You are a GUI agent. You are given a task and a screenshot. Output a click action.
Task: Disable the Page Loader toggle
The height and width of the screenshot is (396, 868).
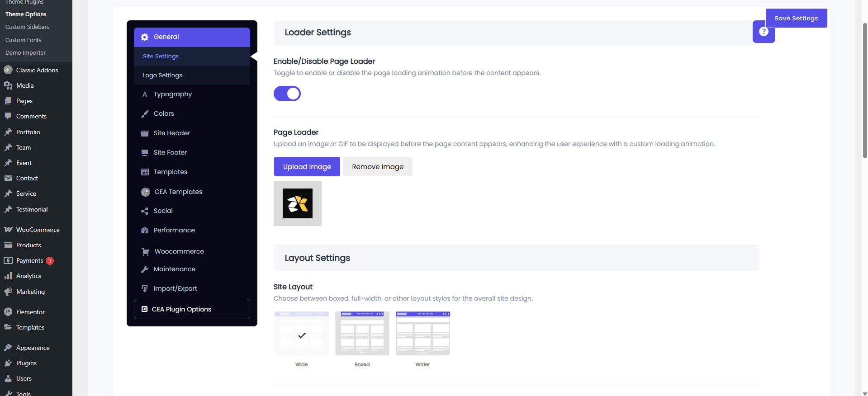click(287, 94)
